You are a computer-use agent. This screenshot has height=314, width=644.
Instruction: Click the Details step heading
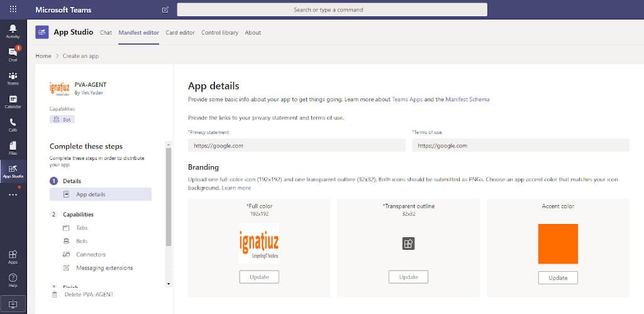tap(72, 181)
